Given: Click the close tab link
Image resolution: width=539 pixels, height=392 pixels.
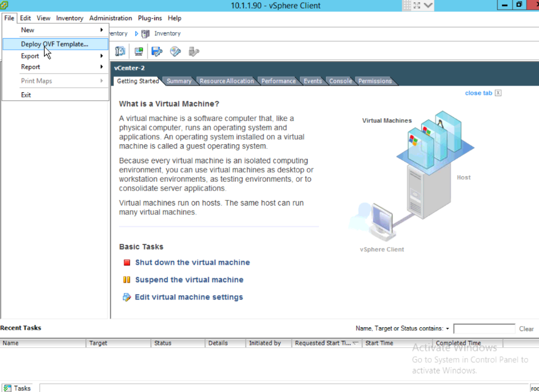Looking at the screenshot, I should point(479,93).
